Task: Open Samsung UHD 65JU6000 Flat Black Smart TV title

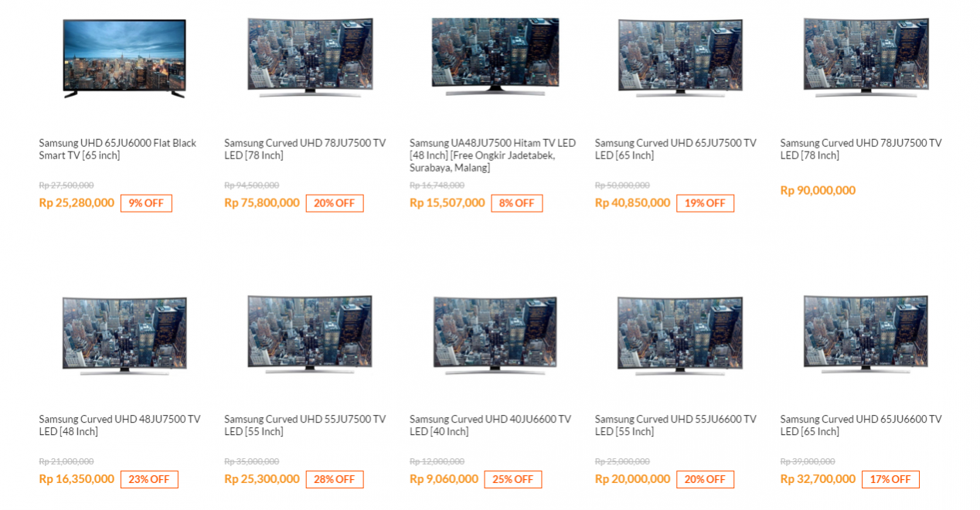Action: 117,149
